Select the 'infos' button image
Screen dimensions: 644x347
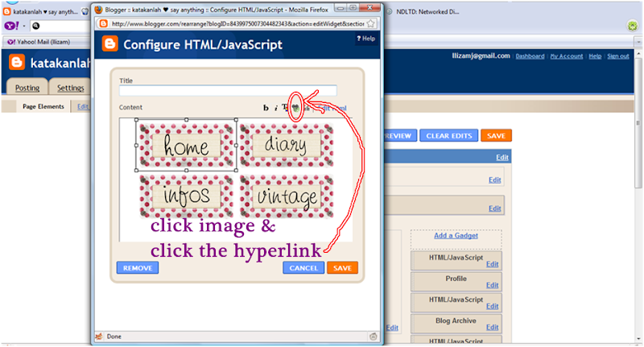pyautogui.click(x=186, y=196)
